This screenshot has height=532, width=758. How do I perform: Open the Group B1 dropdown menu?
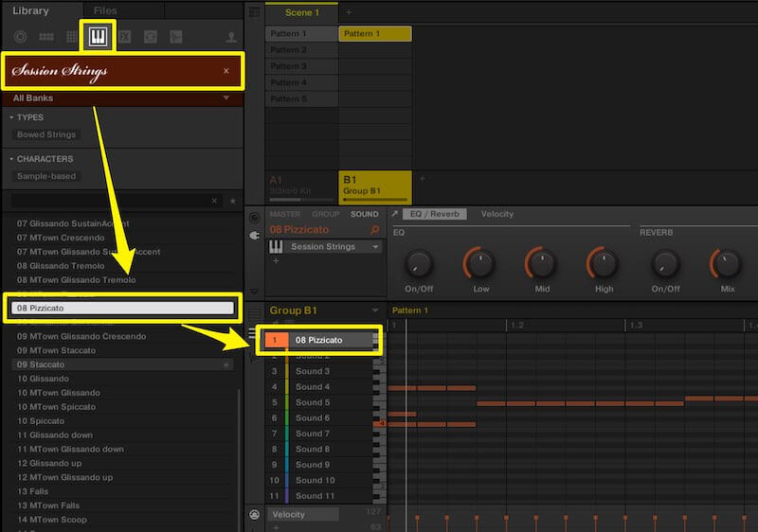click(x=375, y=310)
